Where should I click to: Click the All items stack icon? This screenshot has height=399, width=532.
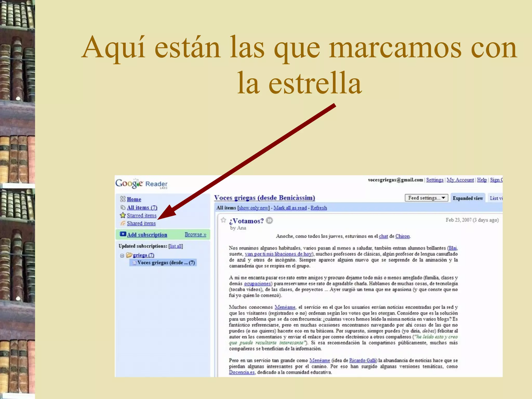(123, 207)
